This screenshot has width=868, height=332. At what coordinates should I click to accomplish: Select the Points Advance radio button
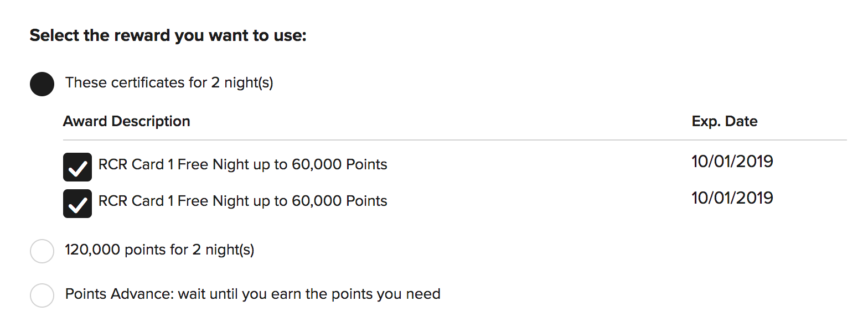pos(42,295)
